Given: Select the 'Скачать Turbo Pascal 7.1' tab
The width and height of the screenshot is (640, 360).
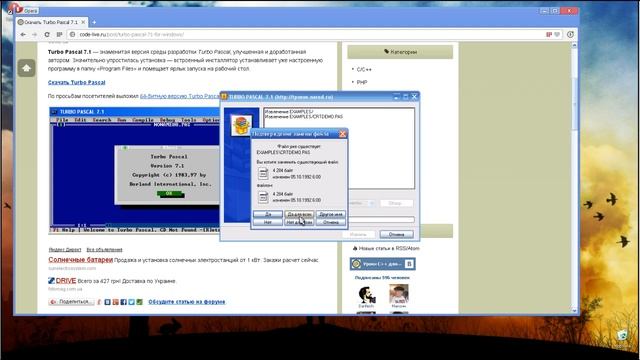Looking at the screenshot, I should (50, 22).
